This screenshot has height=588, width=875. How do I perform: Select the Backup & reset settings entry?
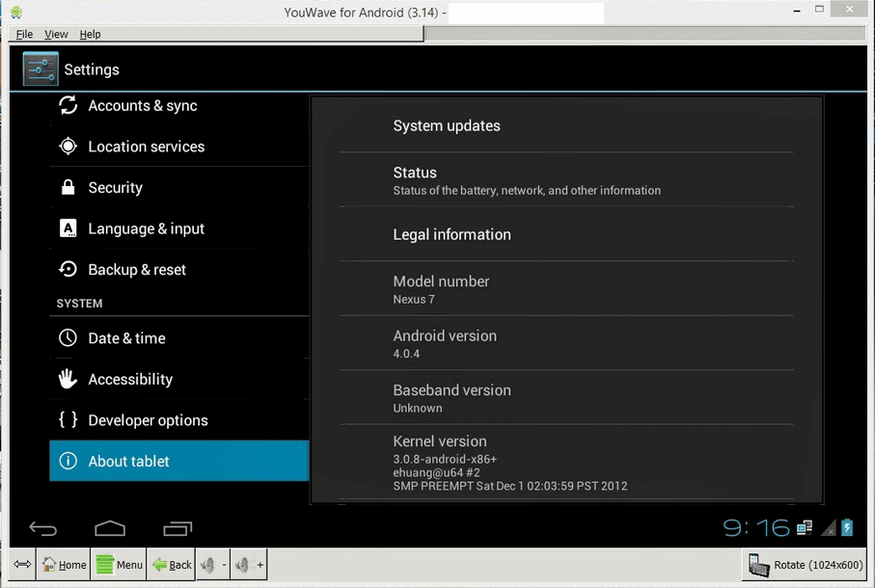(179, 269)
